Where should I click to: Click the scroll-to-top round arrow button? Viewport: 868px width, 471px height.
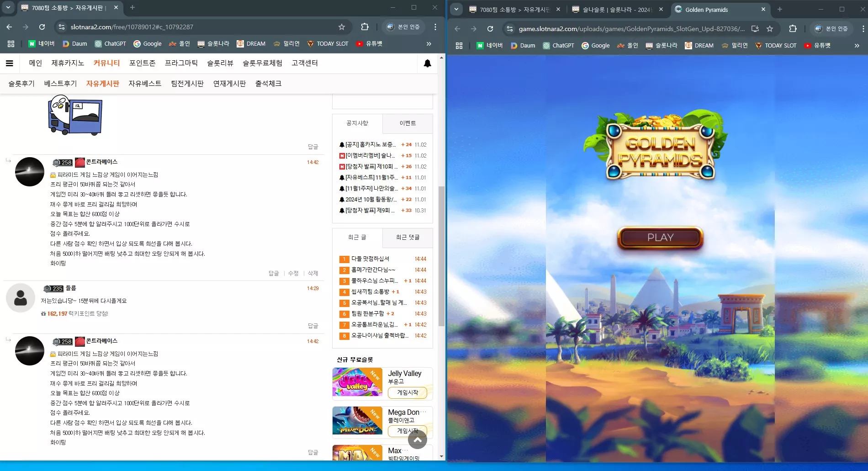click(418, 439)
